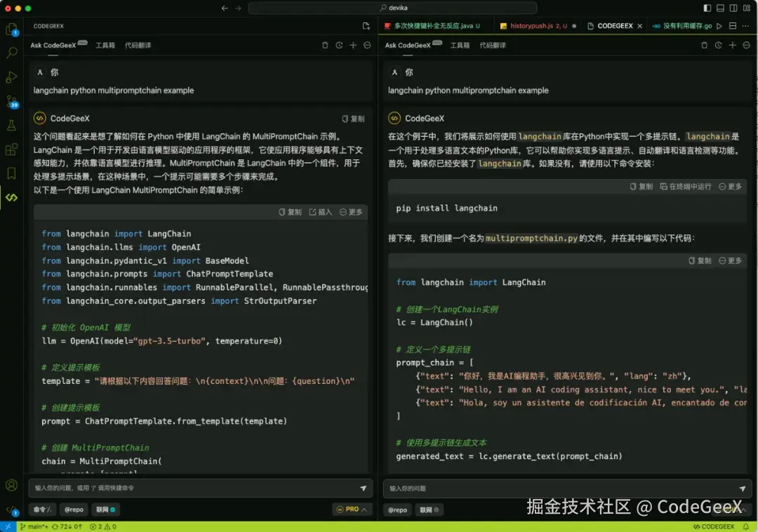Viewport: 758px width, 532px height.
Task: Select the 工具箱 tab in the left panel
Action: click(105, 46)
